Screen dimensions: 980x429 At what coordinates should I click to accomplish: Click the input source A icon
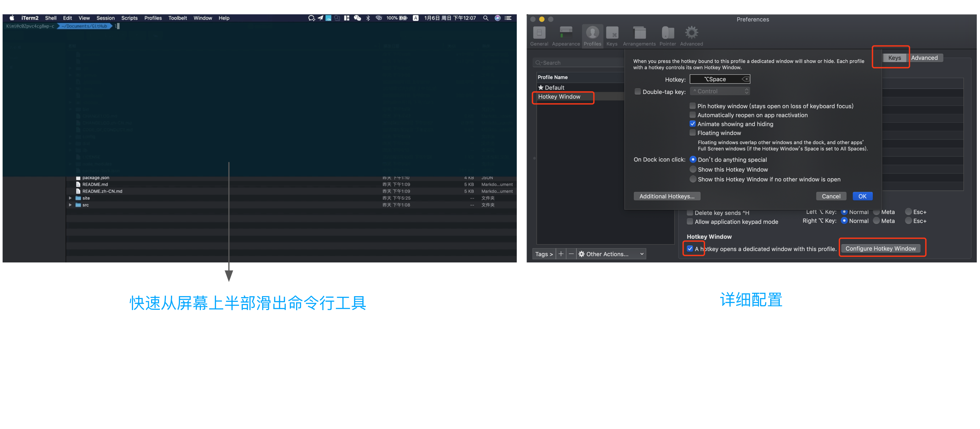click(x=416, y=18)
